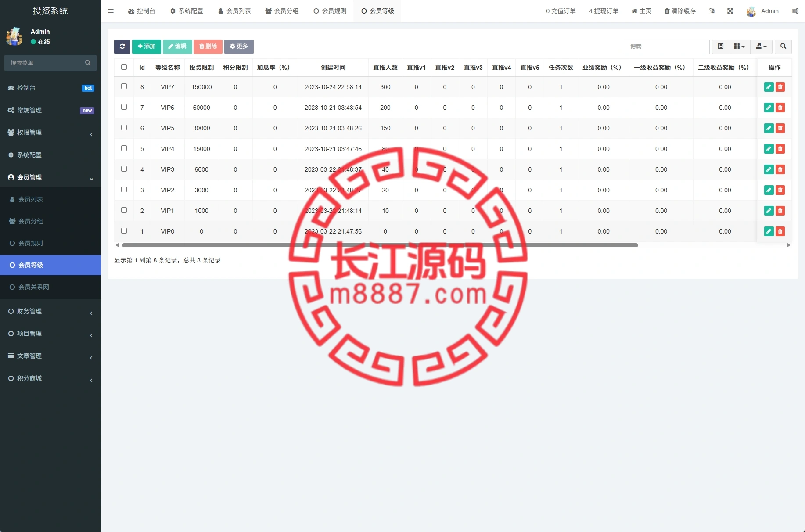805x532 pixels.
Task: Edit VIP2 row with green pencil icon
Action: [x=769, y=190]
